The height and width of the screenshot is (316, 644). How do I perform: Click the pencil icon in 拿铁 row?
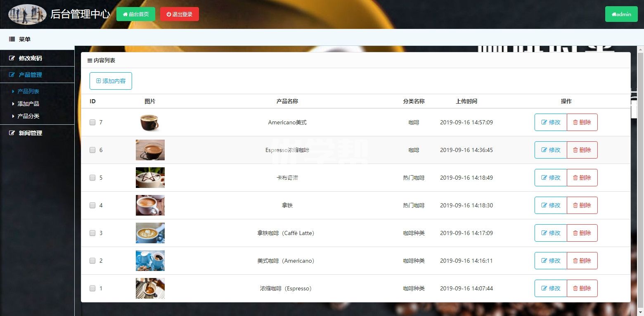coord(544,205)
